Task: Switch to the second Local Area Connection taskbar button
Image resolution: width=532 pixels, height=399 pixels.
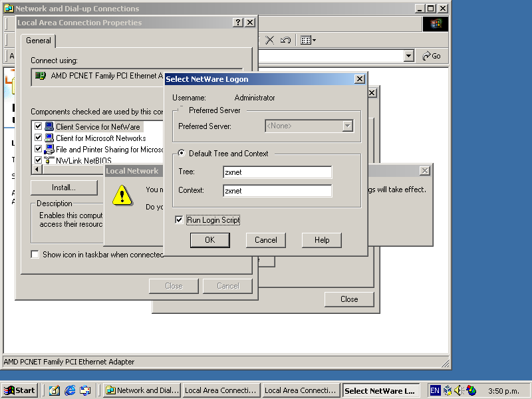Action: point(302,390)
